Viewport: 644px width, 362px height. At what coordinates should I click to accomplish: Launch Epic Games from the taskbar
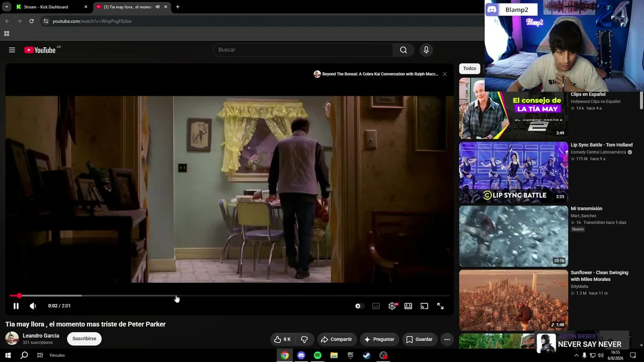[x=350, y=355]
